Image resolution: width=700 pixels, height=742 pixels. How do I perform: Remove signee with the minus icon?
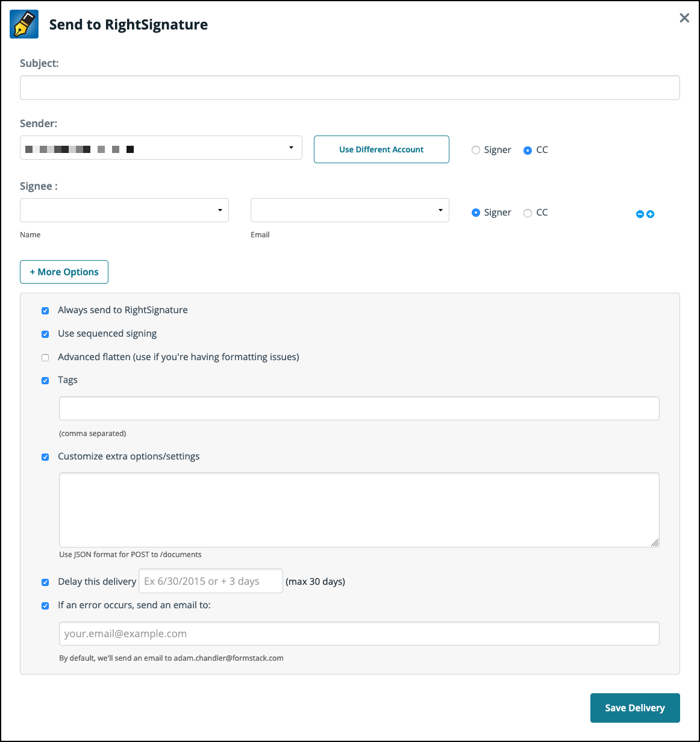click(640, 214)
